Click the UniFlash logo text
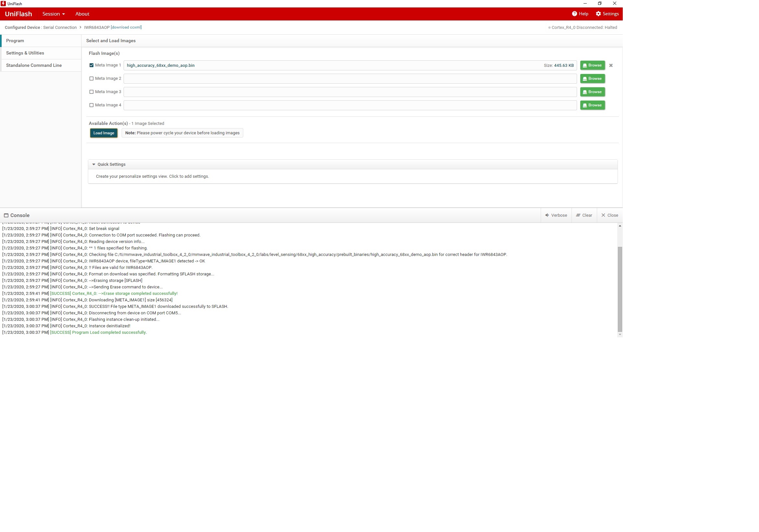This screenshot has height=532, width=759. 18,14
